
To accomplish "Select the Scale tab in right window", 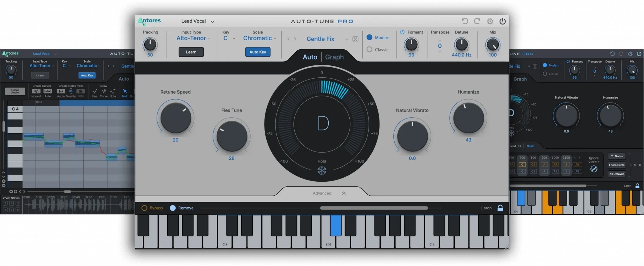I will [530, 146].
